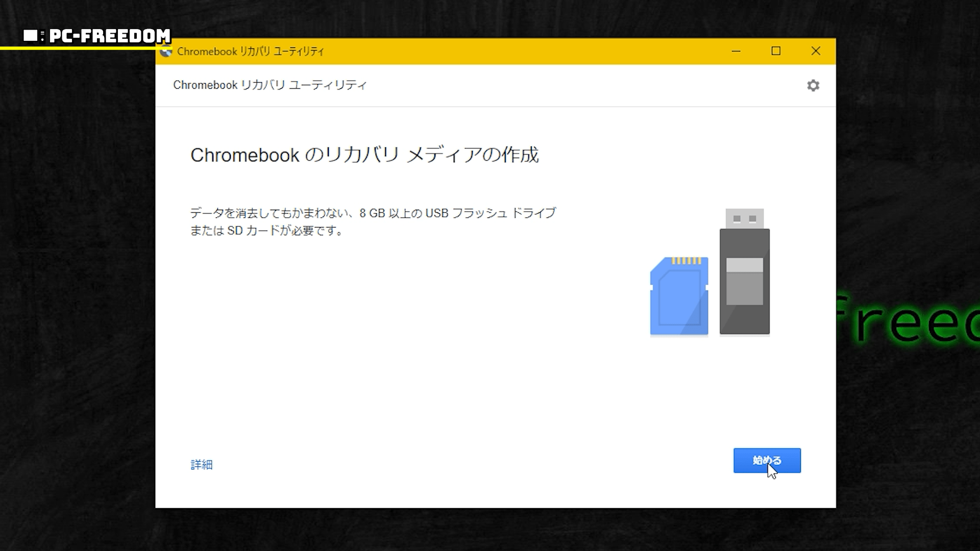Open the 詳細 link
Image resolution: width=980 pixels, height=551 pixels.
click(x=202, y=464)
